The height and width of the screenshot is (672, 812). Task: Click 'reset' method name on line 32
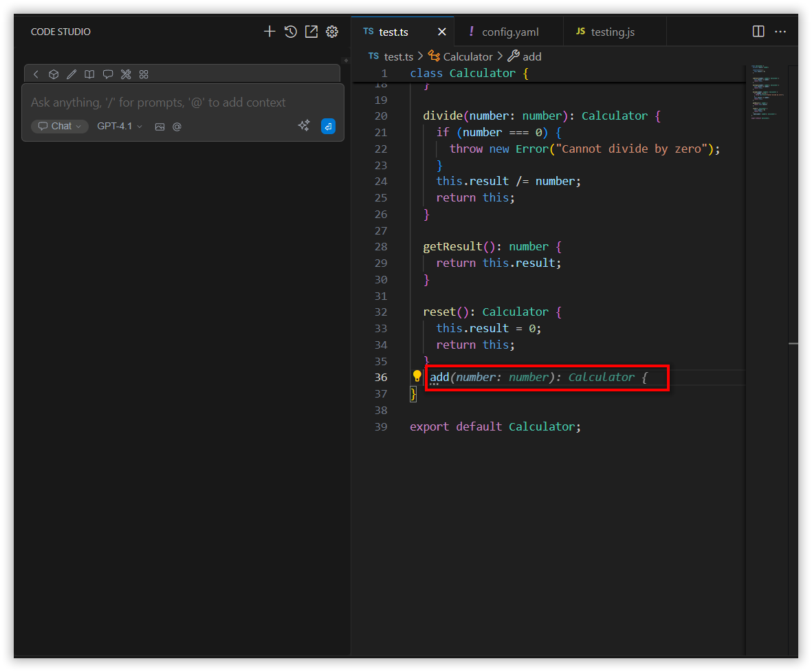(439, 312)
